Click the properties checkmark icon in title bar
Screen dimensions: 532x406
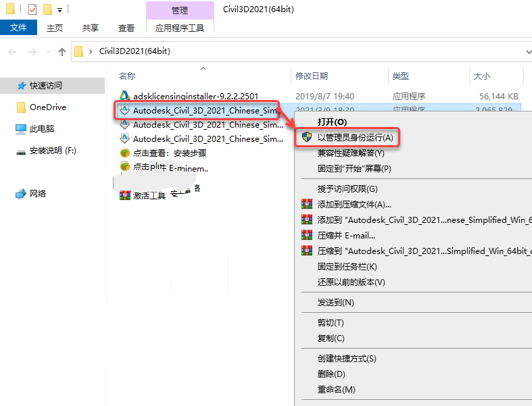32,9
